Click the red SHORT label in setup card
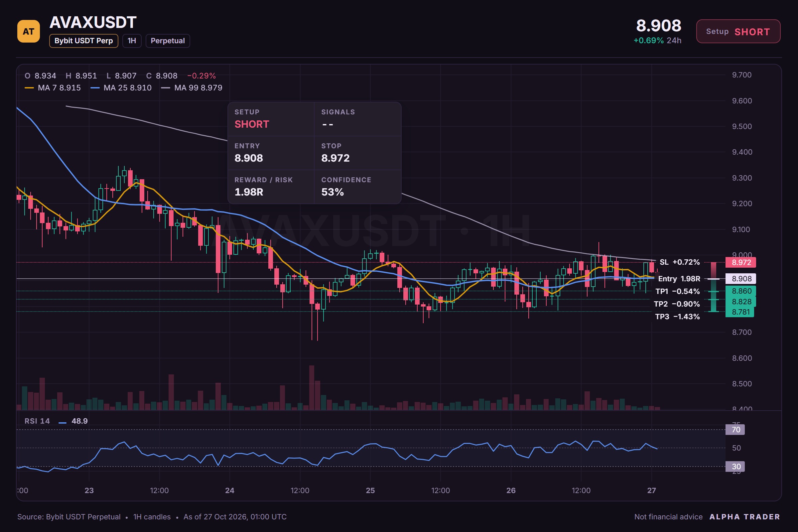The height and width of the screenshot is (532, 798). (x=252, y=124)
